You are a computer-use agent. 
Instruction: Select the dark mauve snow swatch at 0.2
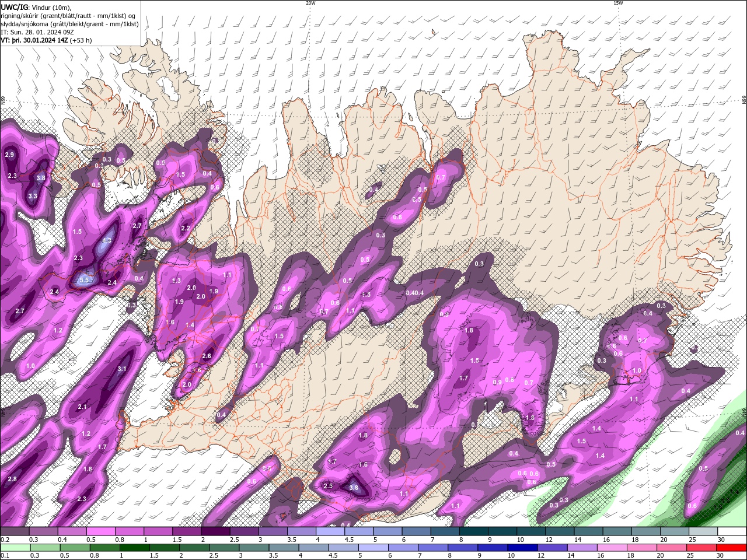click(x=15, y=531)
